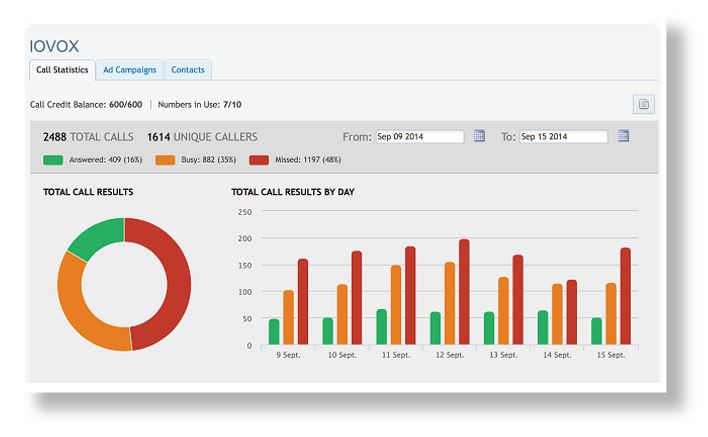Screen dimensions: 708x437
Task: Click the export report document icon
Action: [644, 104]
